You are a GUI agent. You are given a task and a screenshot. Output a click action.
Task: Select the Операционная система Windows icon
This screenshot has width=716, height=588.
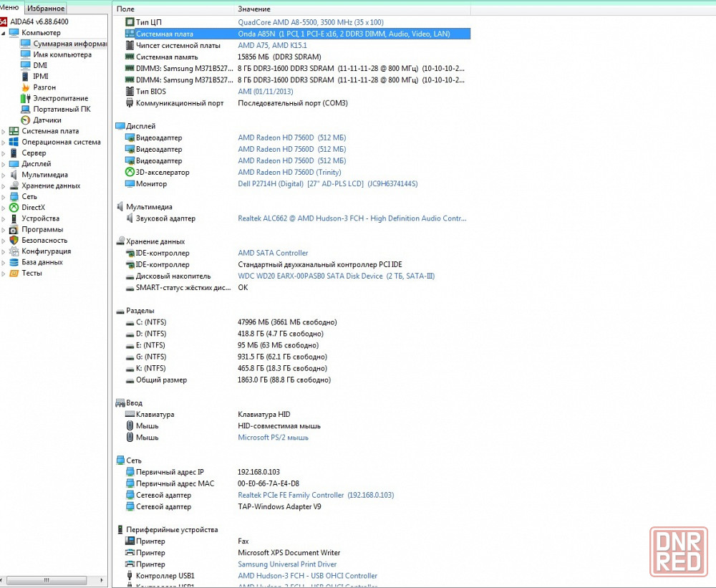tap(14, 142)
